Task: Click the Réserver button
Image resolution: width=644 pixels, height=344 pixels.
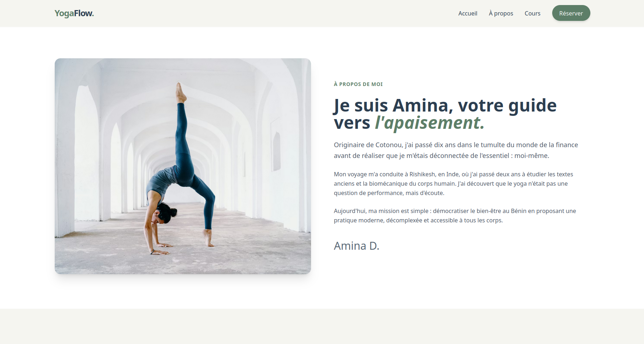Action: [x=571, y=13]
